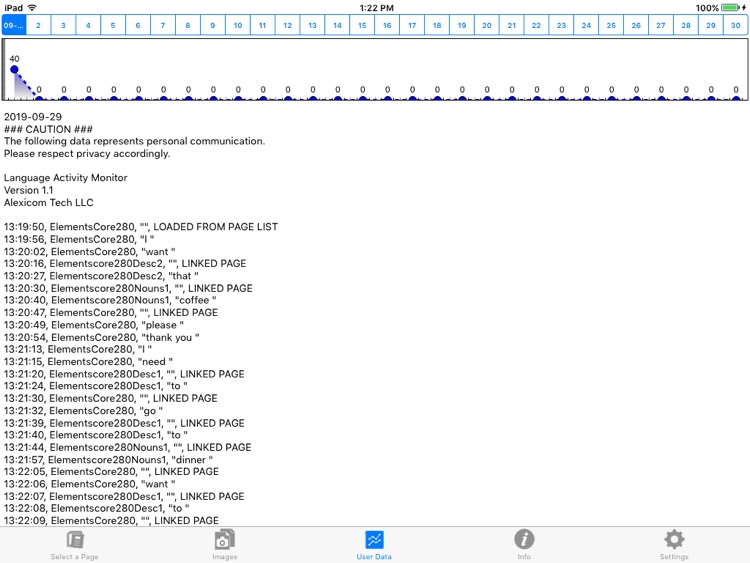Screen dimensions: 750x563
Task: Click the 13:21:57 "dinner" log entry
Action: point(109,460)
